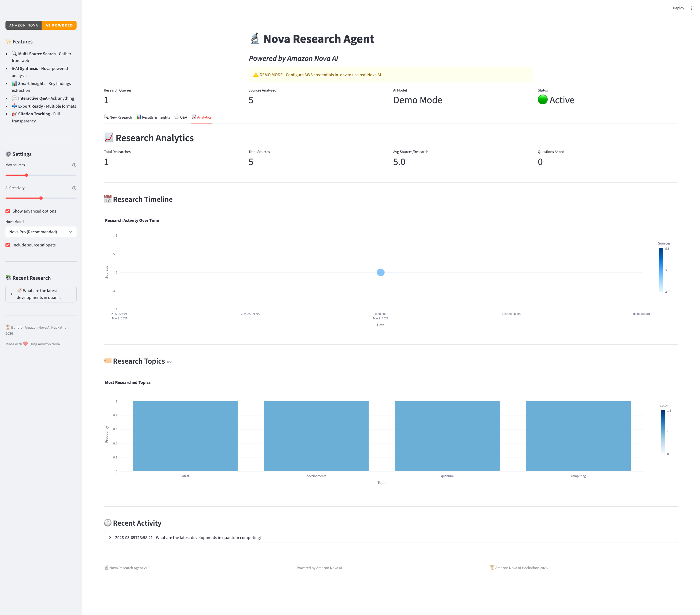700x615 pixels.
Task: Click the chart icon beside Research Analytics heading
Action: coord(109,138)
